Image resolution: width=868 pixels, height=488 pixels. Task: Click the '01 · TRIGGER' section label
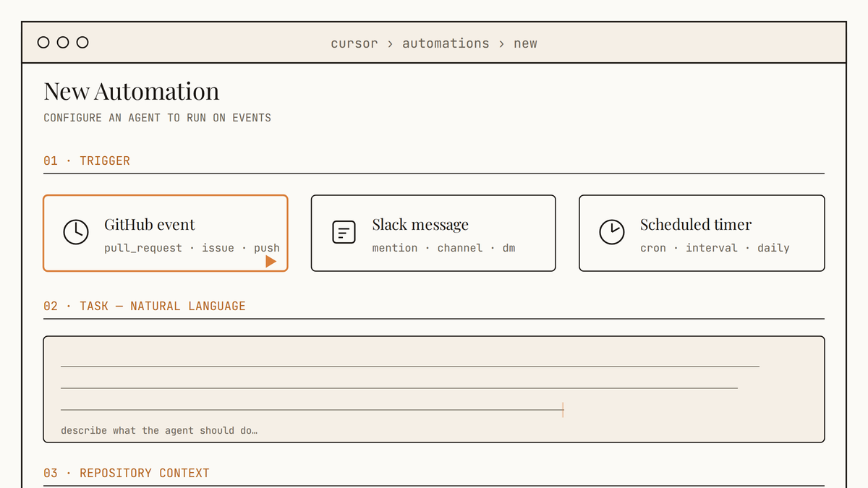click(x=87, y=160)
